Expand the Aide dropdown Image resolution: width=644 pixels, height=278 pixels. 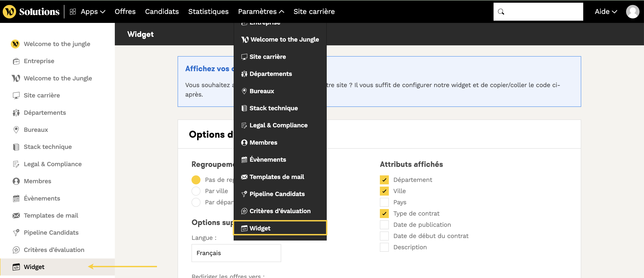click(x=605, y=11)
